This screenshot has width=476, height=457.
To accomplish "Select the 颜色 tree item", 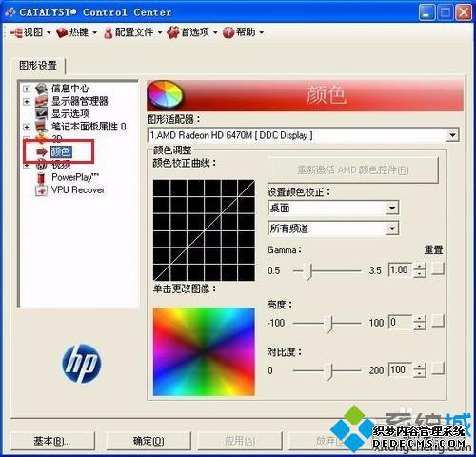I will (61, 151).
